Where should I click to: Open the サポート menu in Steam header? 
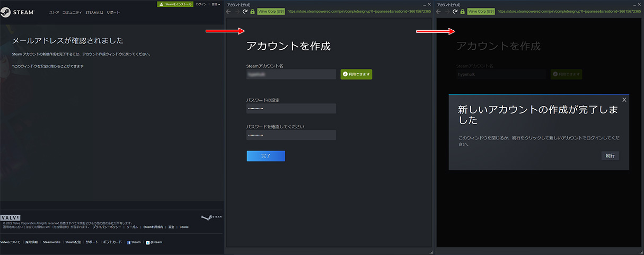coord(113,12)
